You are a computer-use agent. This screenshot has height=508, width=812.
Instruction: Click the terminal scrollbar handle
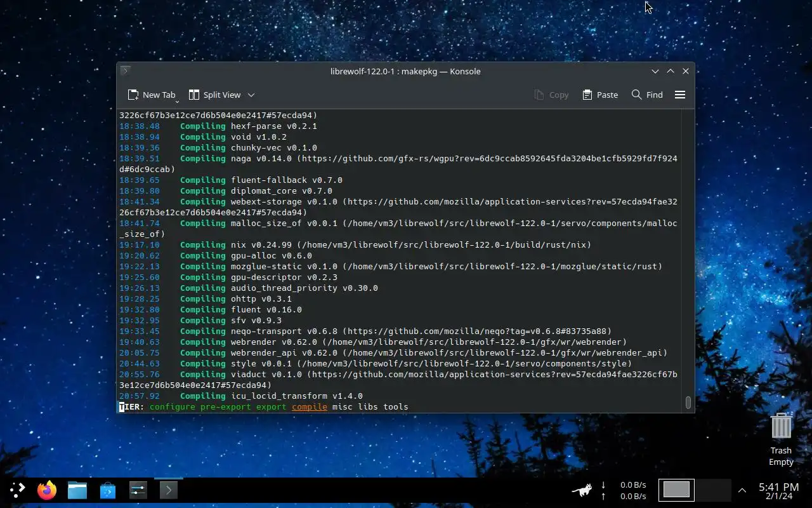[x=688, y=403]
